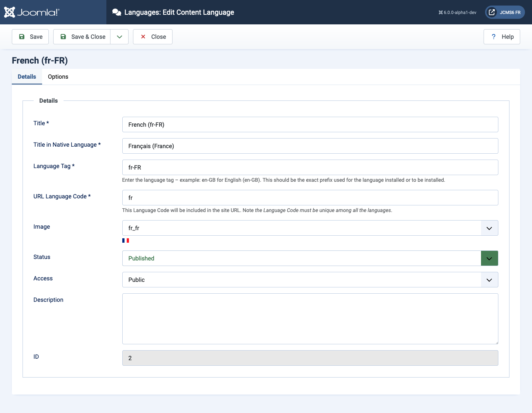This screenshot has width=532, height=413.
Task: Open the Status dropdown showing Published
Action: tap(310, 258)
